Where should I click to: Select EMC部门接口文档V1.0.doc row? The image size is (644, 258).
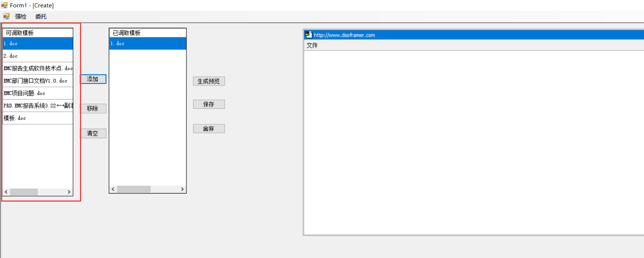[38, 81]
